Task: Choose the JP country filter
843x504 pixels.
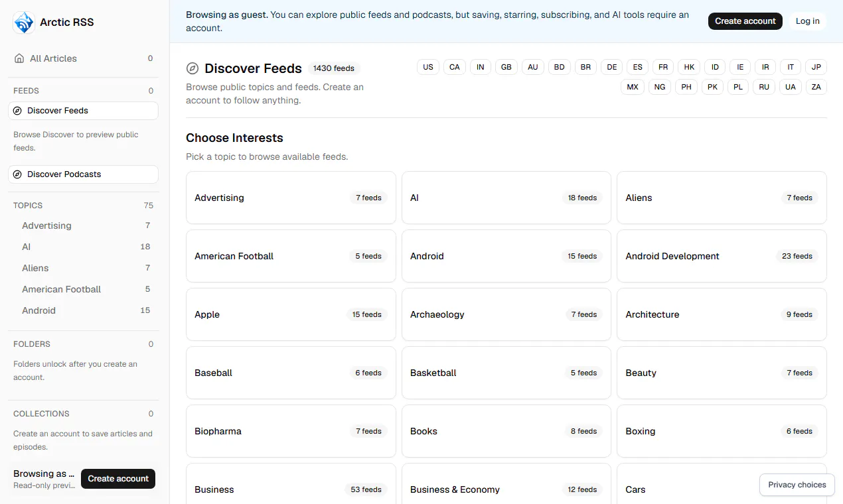Action: [816, 67]
